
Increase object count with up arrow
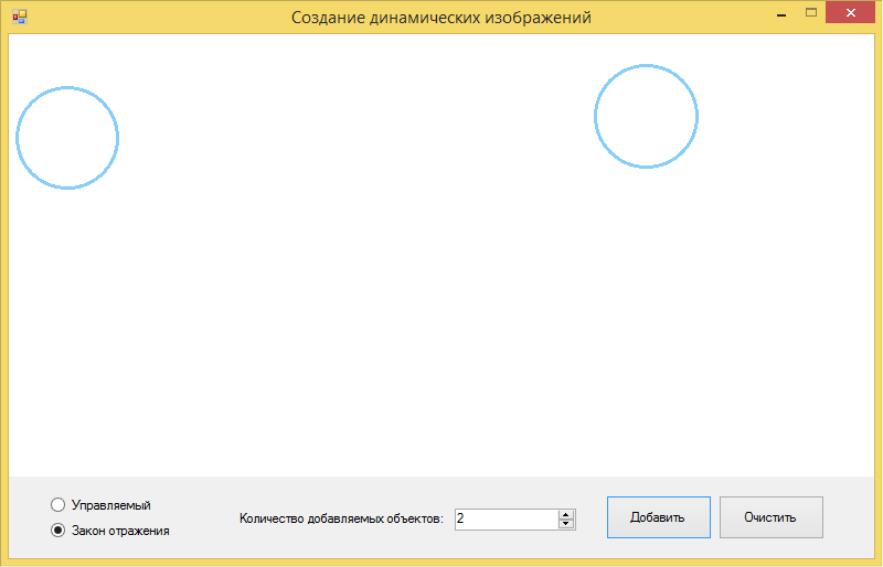tap(566, 514)
